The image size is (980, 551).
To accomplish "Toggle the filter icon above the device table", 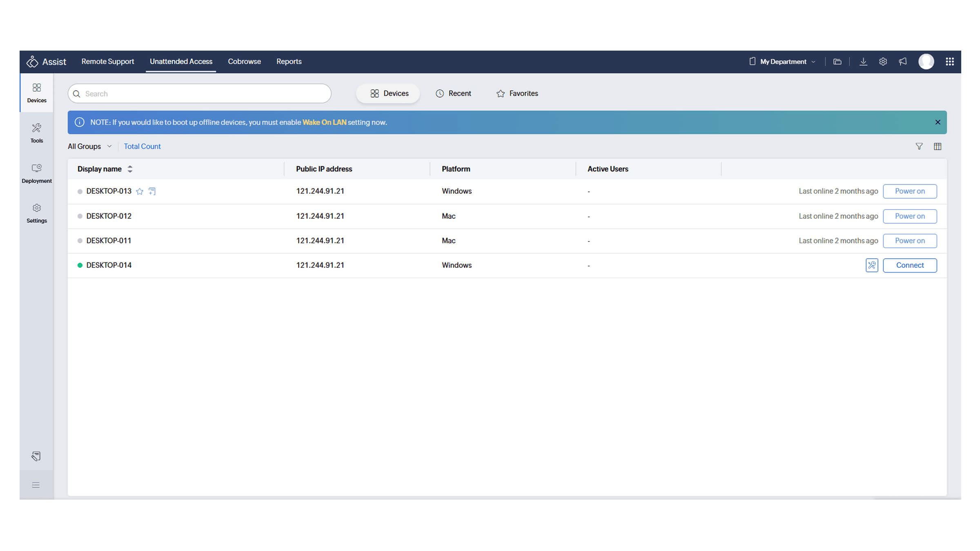I will 919,146.
